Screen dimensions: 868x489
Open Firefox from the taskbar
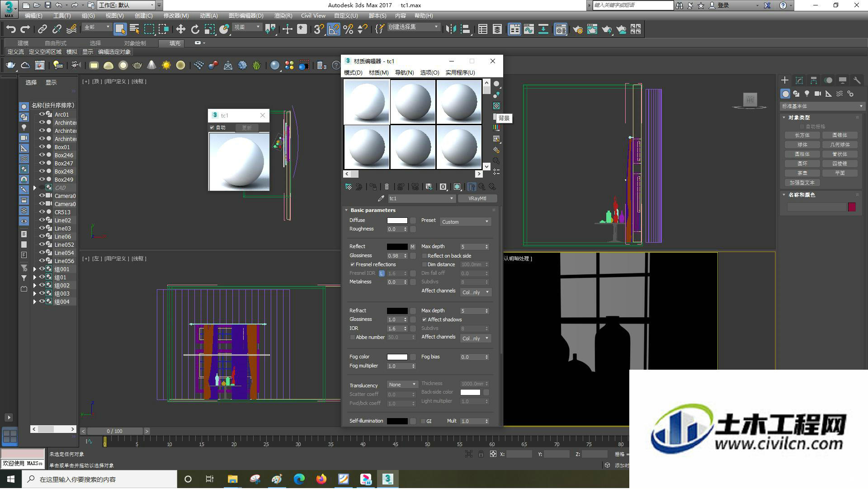click(x=321, y=480)
